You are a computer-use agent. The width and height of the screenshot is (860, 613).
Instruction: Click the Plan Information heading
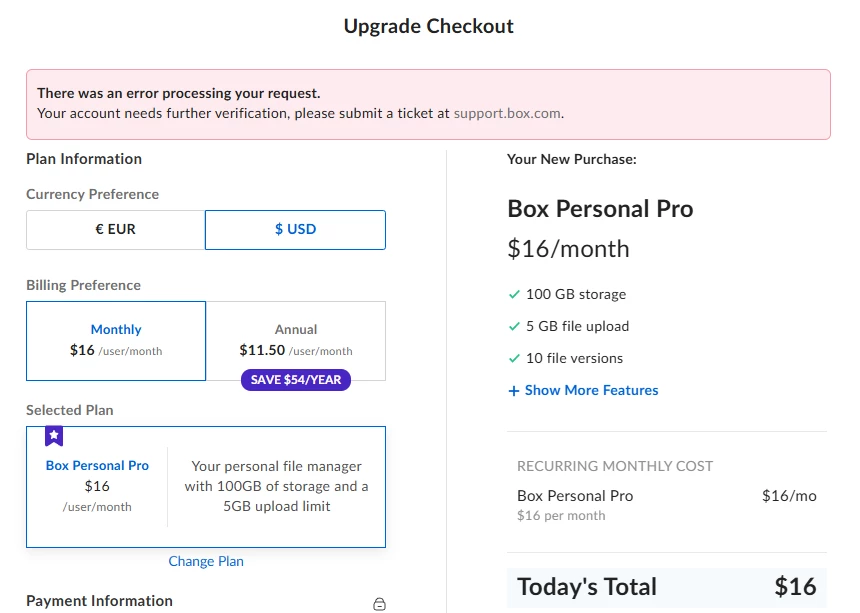tap(84, 159)
